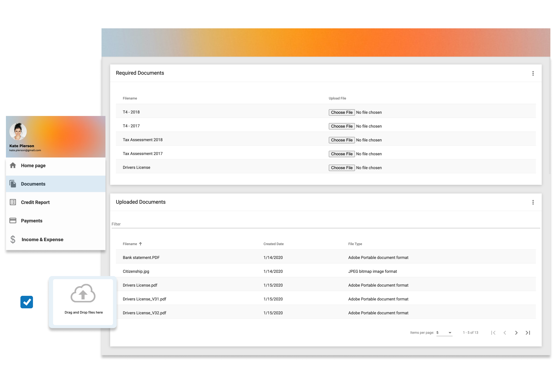
Task: Click the Payments card icon
Action: pos(13,220)
